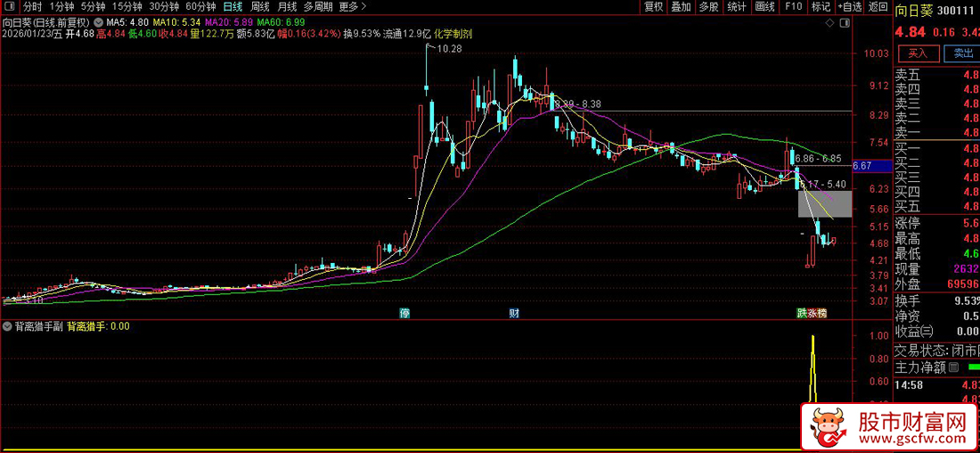Image resolution: width=980 pixels, height=453 pixels.
Task: Click the 净资 net assets row
Action: point(937,316)
